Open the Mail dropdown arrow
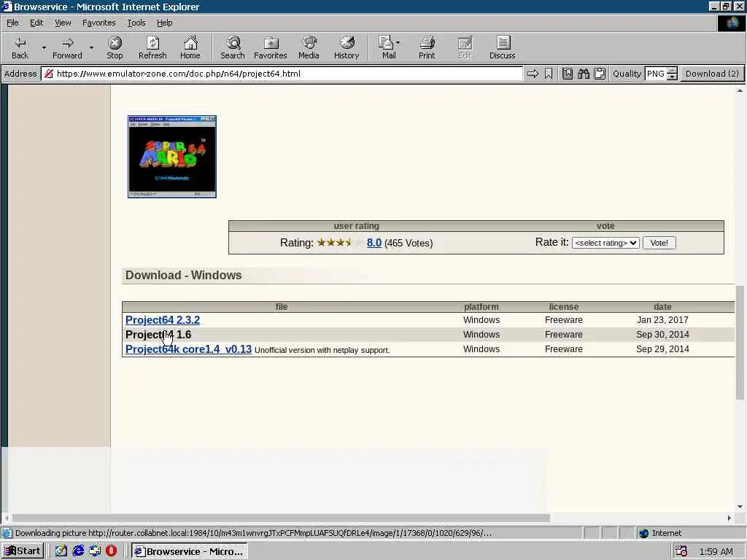Image resolution: width=747 pixels, height=560 pixels. pyautogui.click(x=398, y=43)
